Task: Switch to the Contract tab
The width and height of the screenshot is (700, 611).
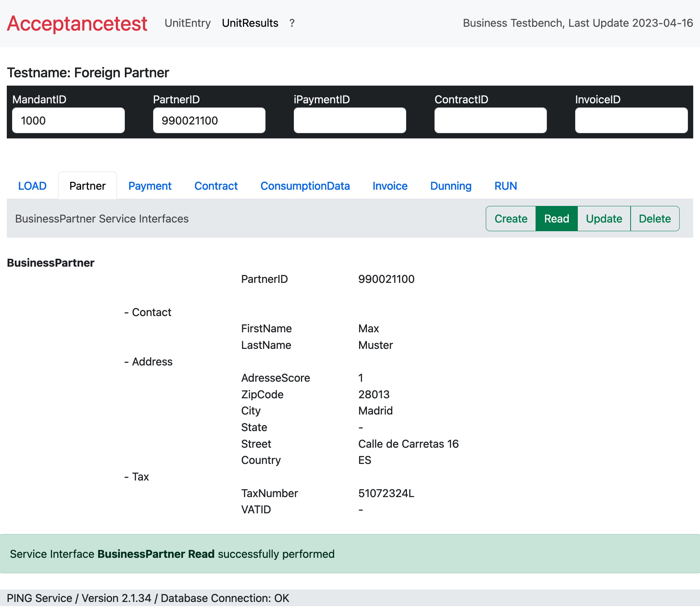Action: 216,186
